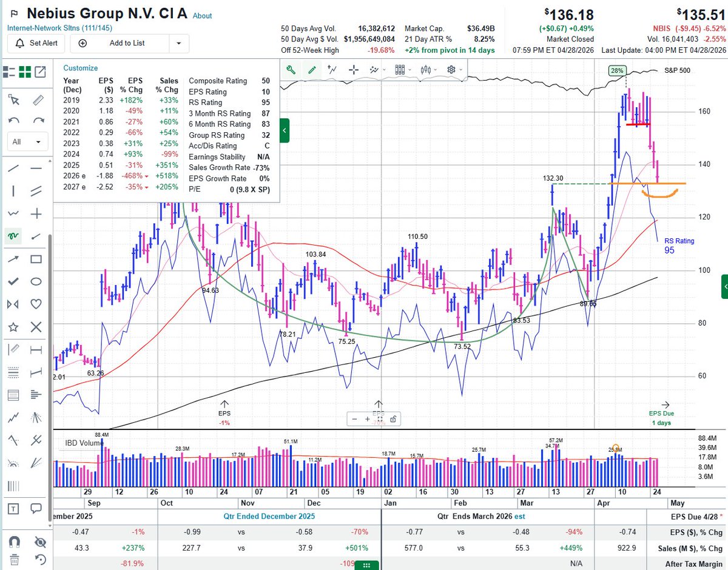This screenshot has height=570, width=728.
Task: Select the heart shape tool
Action: click(x=36, y=304)
